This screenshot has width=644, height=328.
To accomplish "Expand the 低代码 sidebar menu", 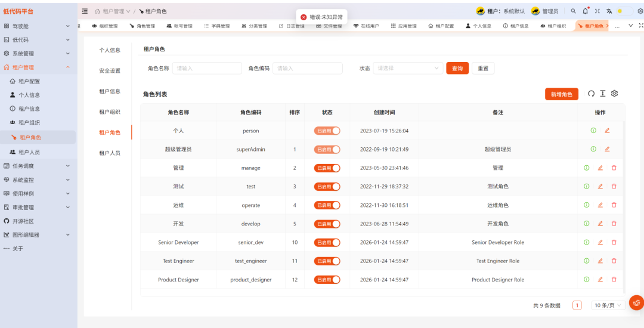I will (38, 40).
